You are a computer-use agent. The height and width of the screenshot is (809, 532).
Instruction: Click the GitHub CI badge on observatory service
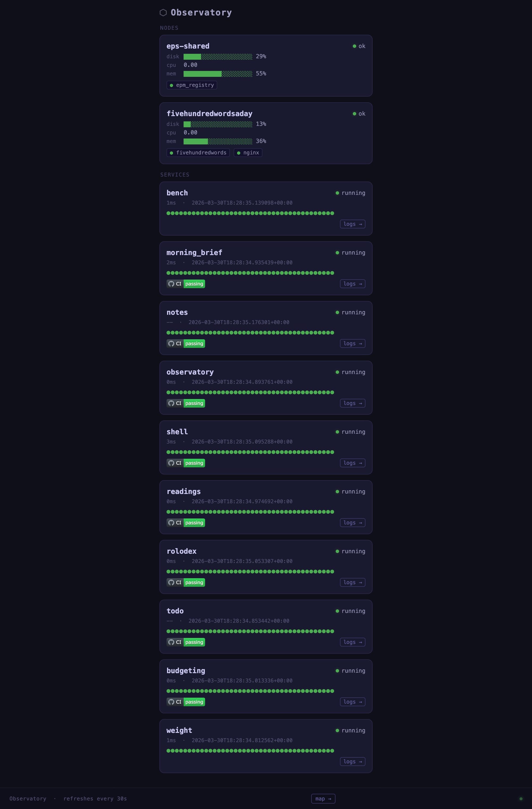(x=186, y=403)
